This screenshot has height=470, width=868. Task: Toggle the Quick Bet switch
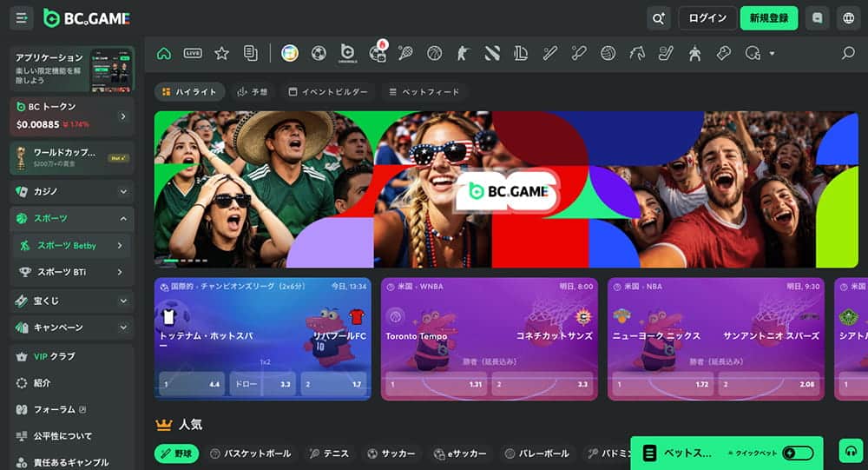pos(798,453)
